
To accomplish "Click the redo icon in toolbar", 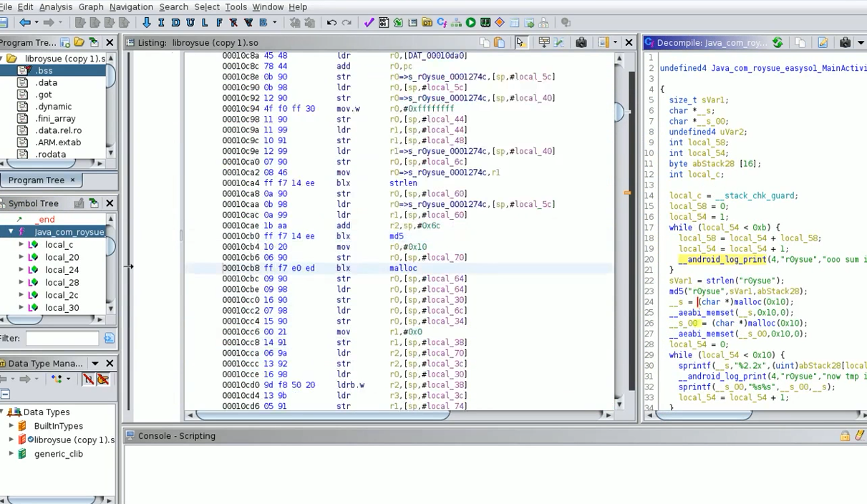I will point(347,23).
